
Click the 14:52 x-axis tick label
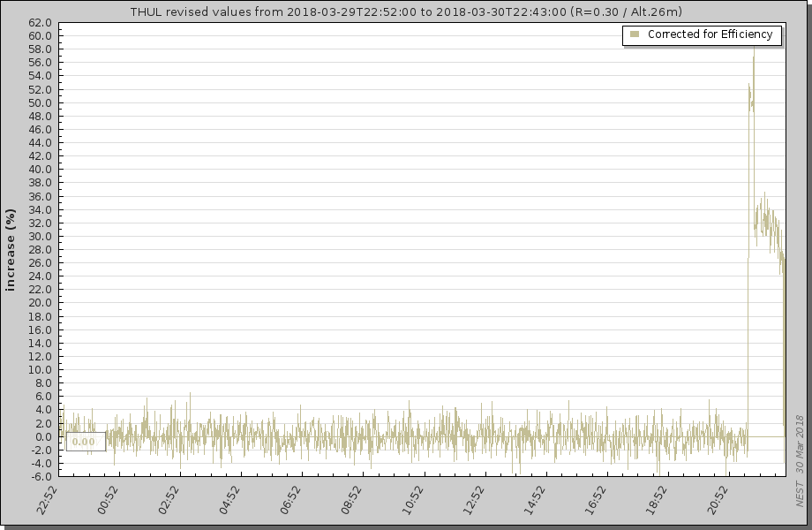[535, 500]
